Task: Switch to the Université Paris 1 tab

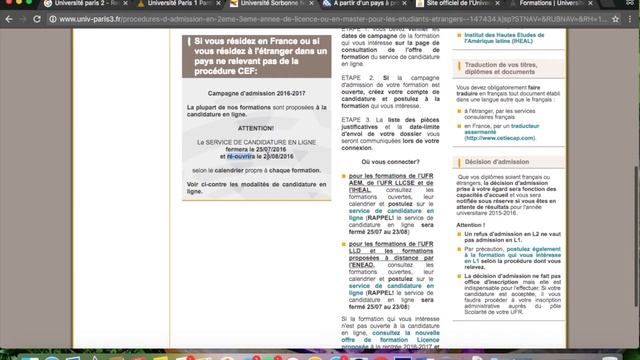Action: (x=179, y=3)
